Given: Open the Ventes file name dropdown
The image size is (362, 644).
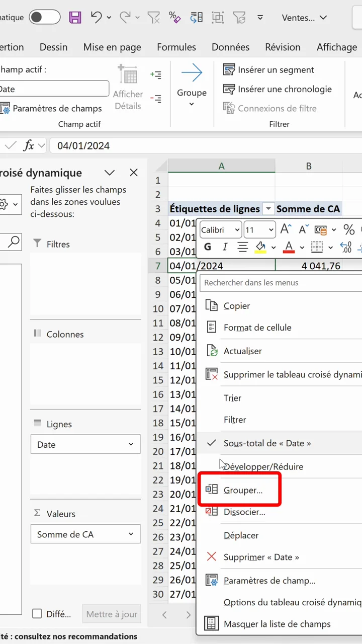Looking at the screenshot, I should (304, 18).
